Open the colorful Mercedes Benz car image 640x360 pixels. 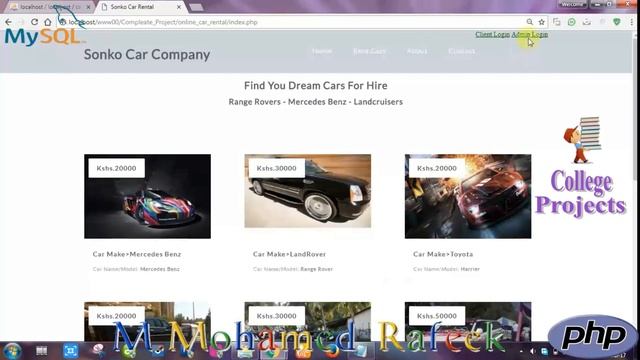click(x=147, y=196)
